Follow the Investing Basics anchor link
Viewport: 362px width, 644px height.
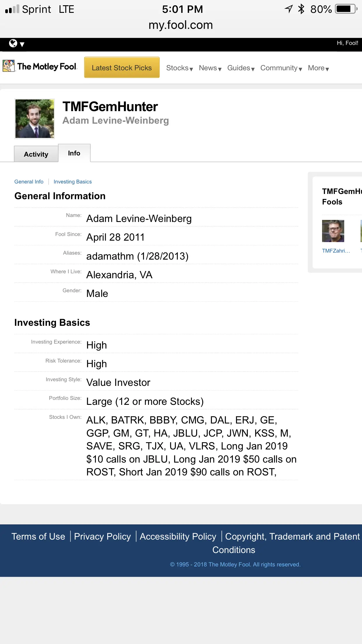coord(73,182)
